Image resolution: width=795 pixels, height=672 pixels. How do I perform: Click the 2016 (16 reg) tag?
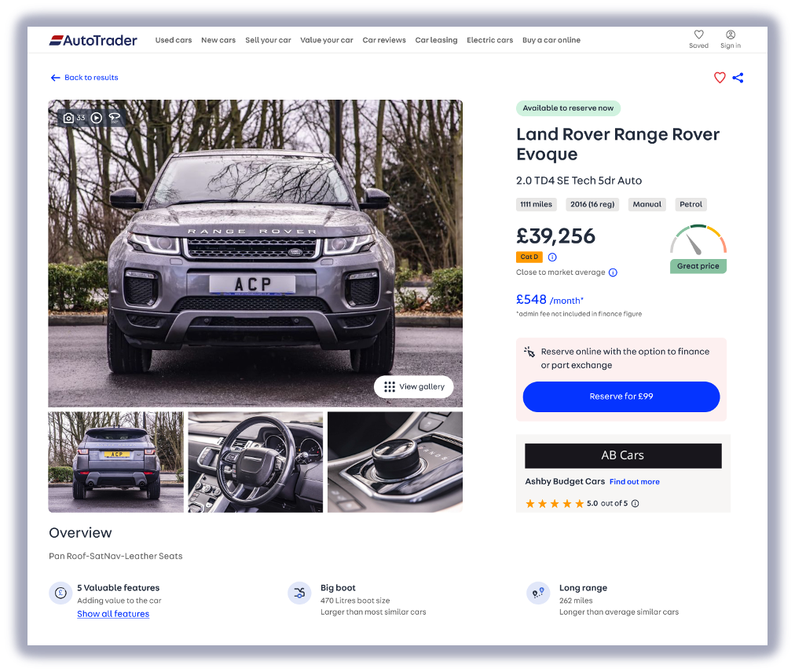[x=592, y=204]
